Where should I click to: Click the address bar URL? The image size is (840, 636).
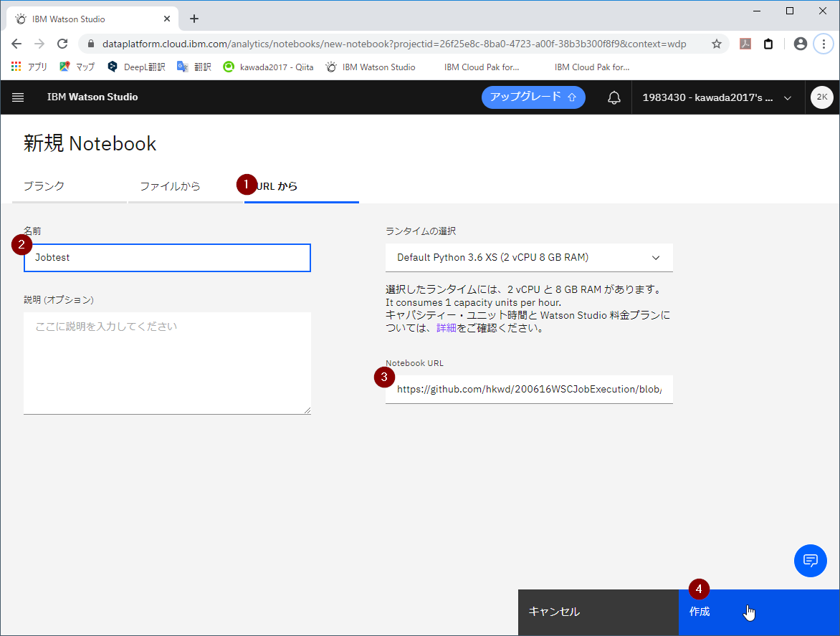(393, 44)
